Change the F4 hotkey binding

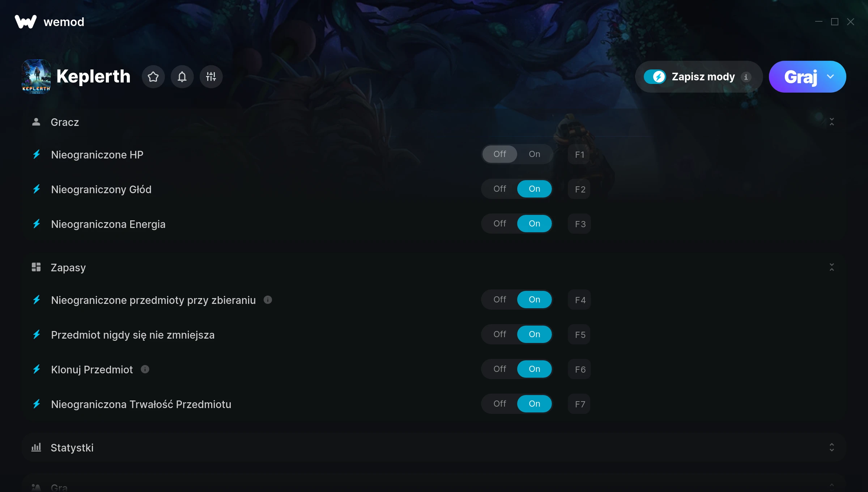tap(579, 300)
